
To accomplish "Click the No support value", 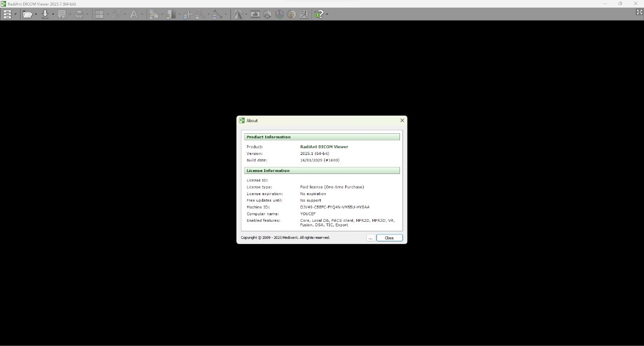I will pyautogui.click(x=310, y=200).
